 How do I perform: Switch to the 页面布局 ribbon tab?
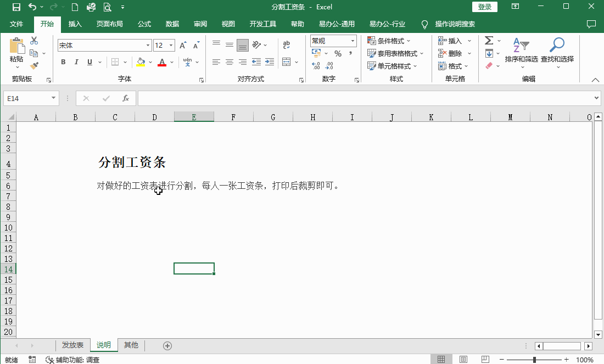click(x=109, y=24)
